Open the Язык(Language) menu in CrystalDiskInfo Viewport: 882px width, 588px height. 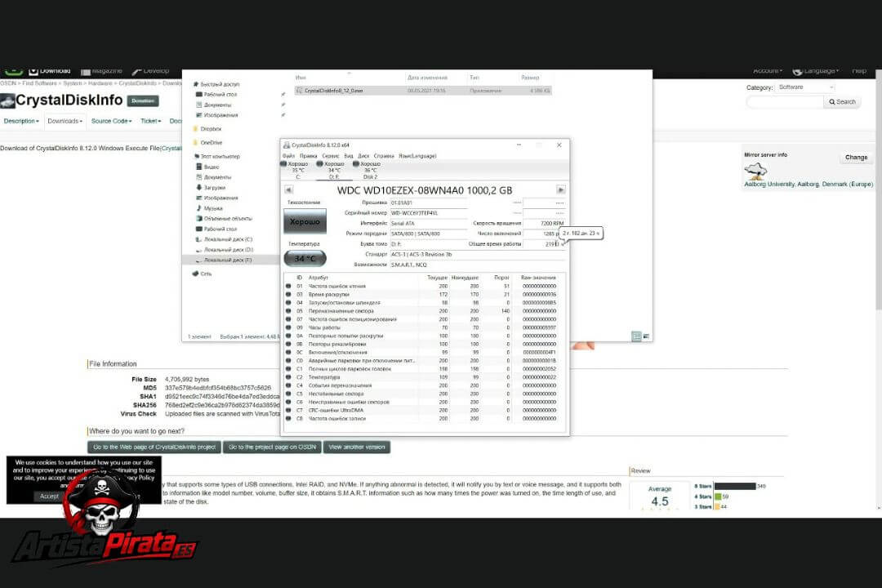tap(417, 156)
